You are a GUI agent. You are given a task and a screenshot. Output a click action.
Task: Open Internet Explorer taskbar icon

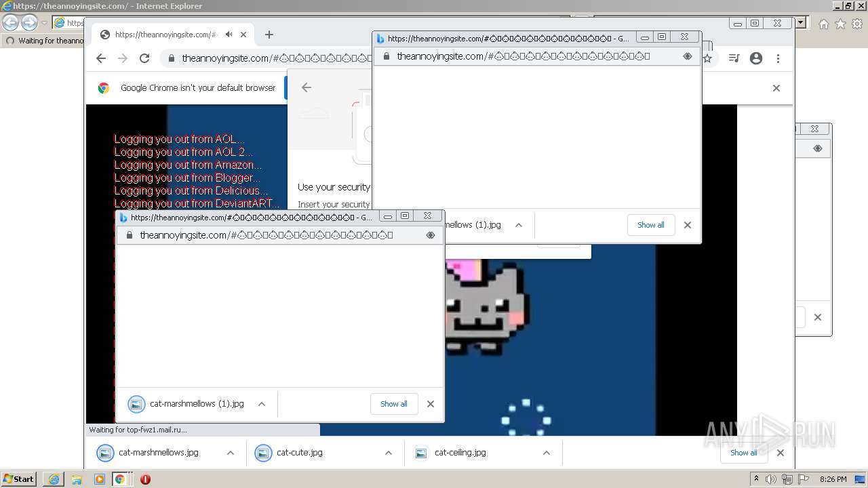pyautogui.click(x=54, y=479)
